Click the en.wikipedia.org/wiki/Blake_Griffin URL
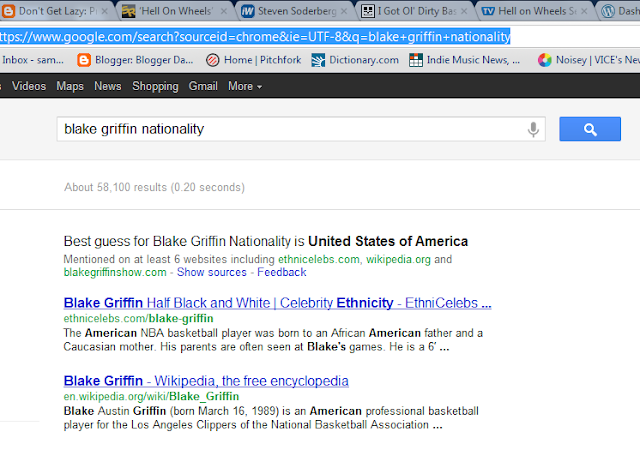The height and width of the screenshot is (450, 640). (x=151, y=397)
